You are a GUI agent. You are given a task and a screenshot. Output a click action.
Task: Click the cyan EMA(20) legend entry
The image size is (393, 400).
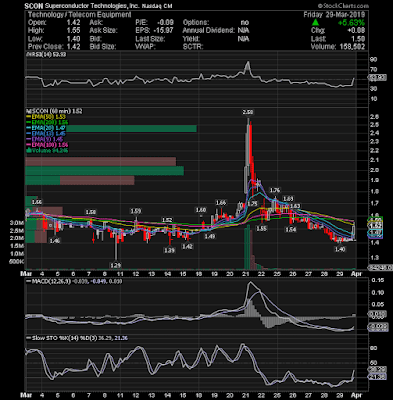tap(46, 128)
